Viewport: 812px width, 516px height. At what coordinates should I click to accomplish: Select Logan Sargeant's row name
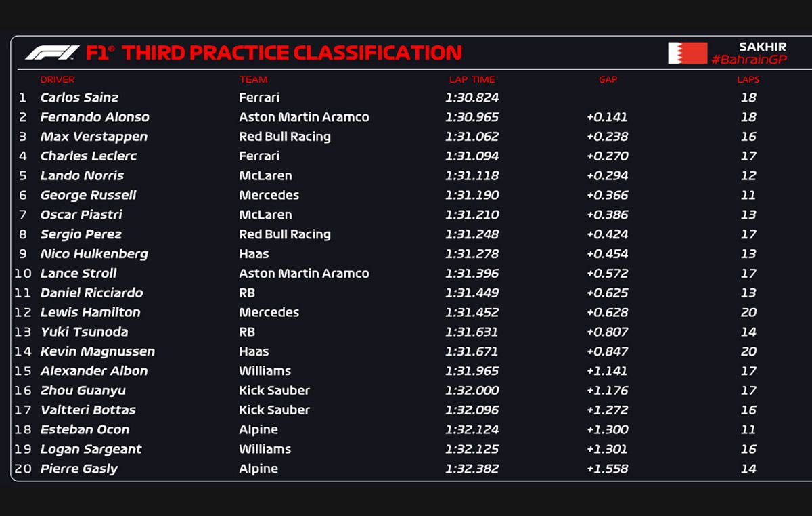tap(91, 449)
